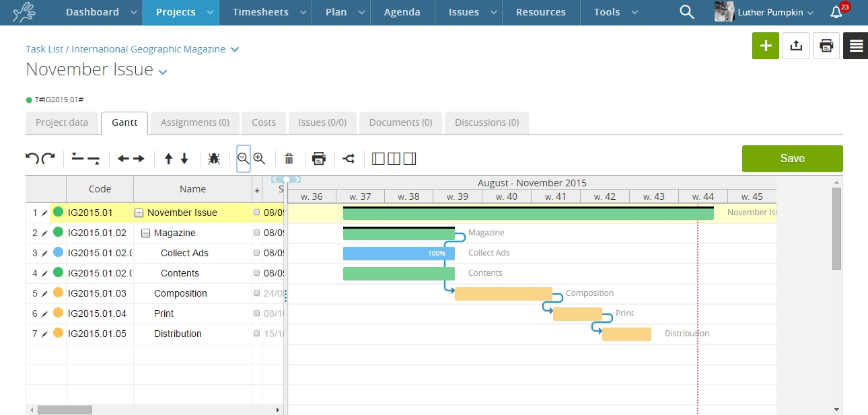Check the checkbox on the Composition row
Viewport: 868px width, 415px height.
tap(256, 293)
